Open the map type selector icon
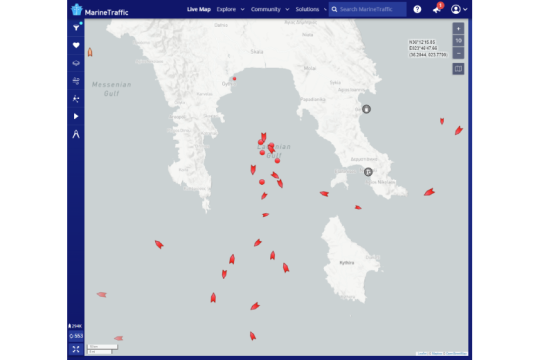The image size is (540, 360). [x=458, y=69]
